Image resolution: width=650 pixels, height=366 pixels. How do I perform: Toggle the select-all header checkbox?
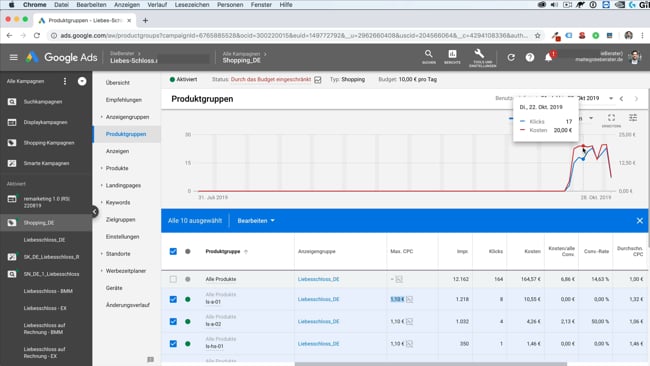(x=173, y=251)
